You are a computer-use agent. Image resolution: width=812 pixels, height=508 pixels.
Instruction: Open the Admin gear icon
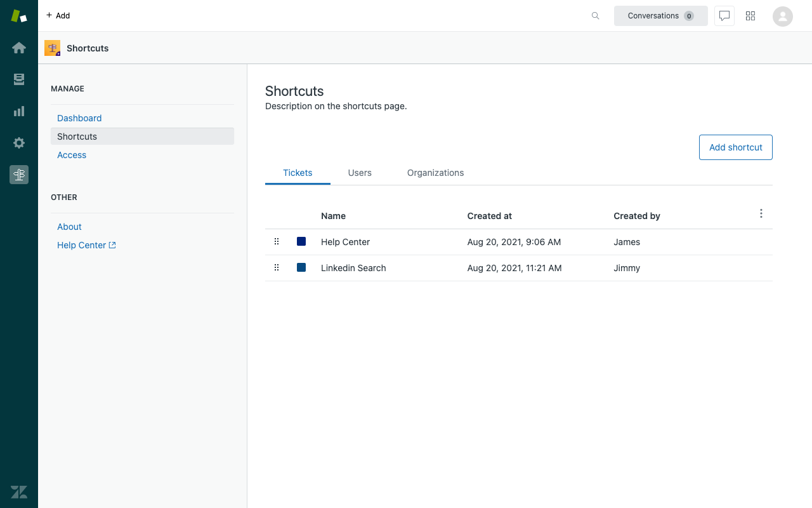(x=19, y=143)
